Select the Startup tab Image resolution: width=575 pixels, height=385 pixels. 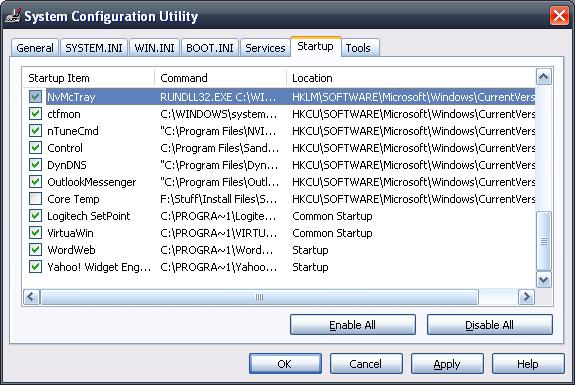point(315,47)
